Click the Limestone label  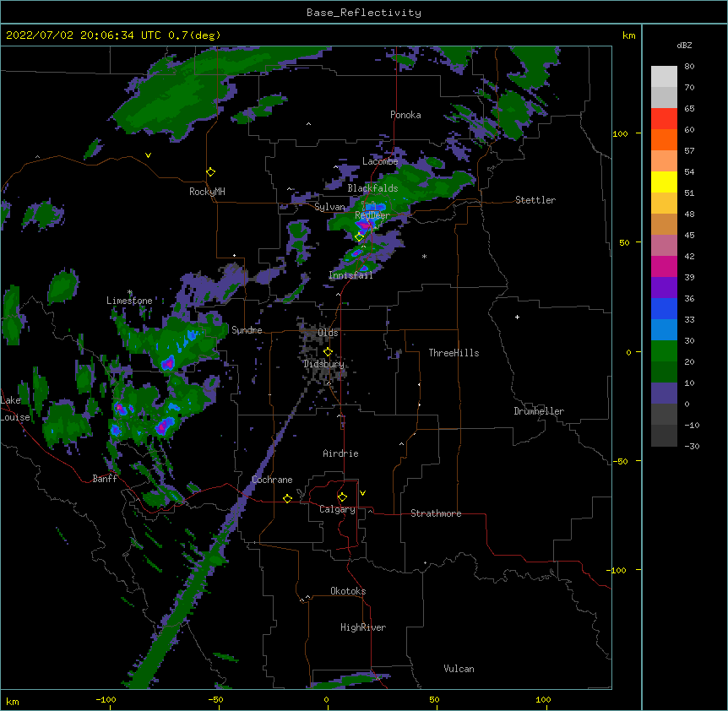(129, 301)
